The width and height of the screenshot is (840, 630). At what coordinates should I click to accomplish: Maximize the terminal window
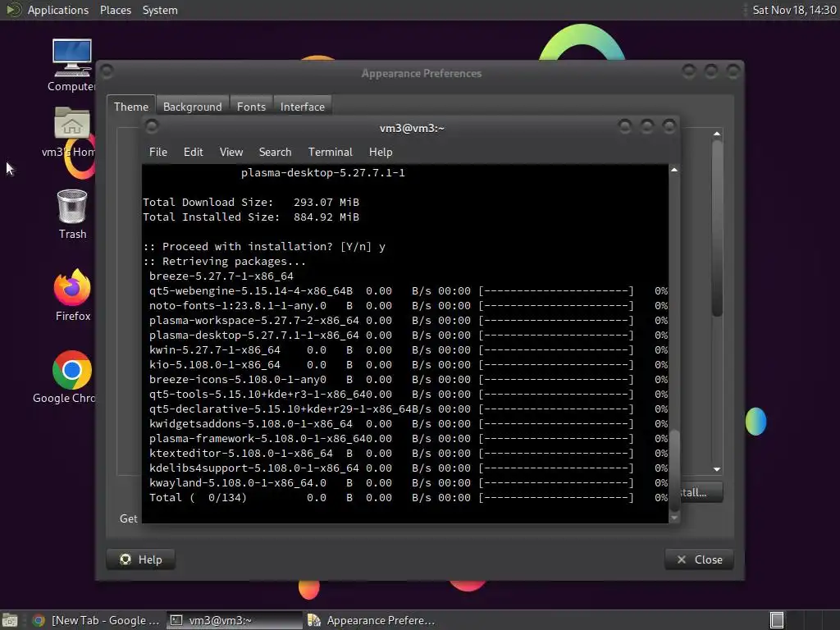tap(647, 126)
